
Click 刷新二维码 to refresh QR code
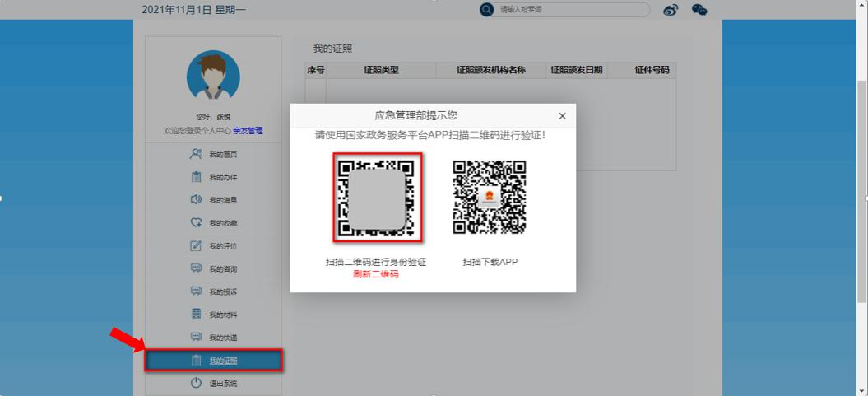coord(376,274)
